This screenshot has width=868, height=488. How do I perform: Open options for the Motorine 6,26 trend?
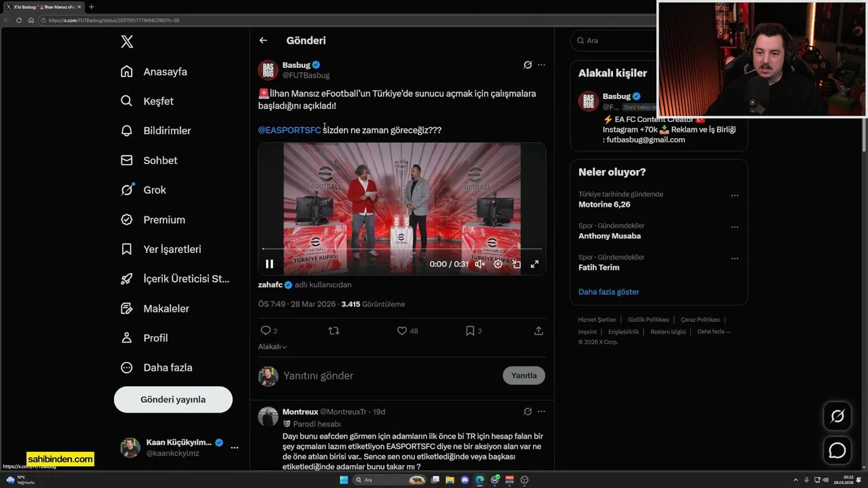coord(734,195)
